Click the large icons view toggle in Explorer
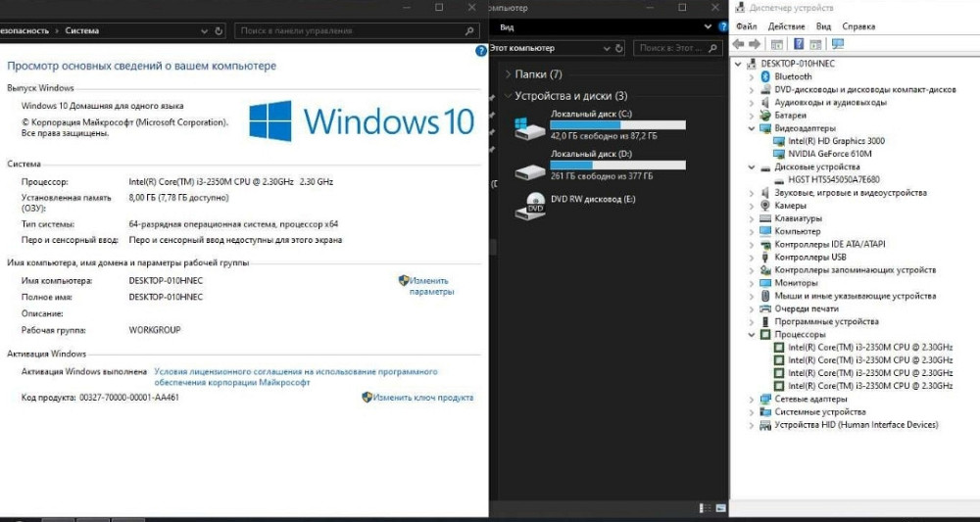 720,507
